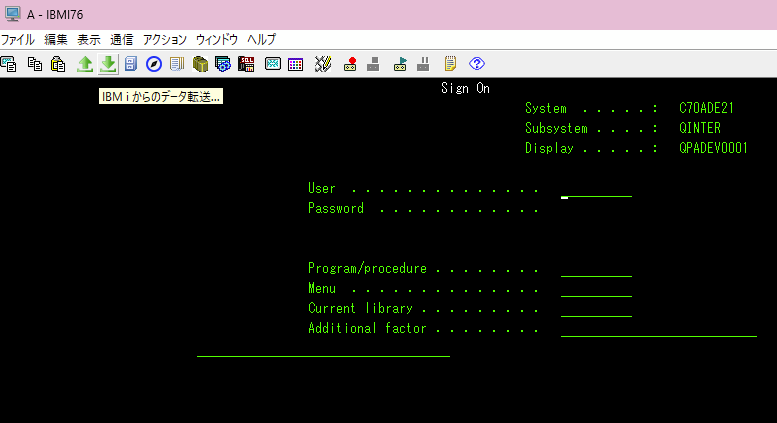Start macro recording with red dot icon
Image resolution: width=777 pixels, height=423 pixels.
point(350,64)
